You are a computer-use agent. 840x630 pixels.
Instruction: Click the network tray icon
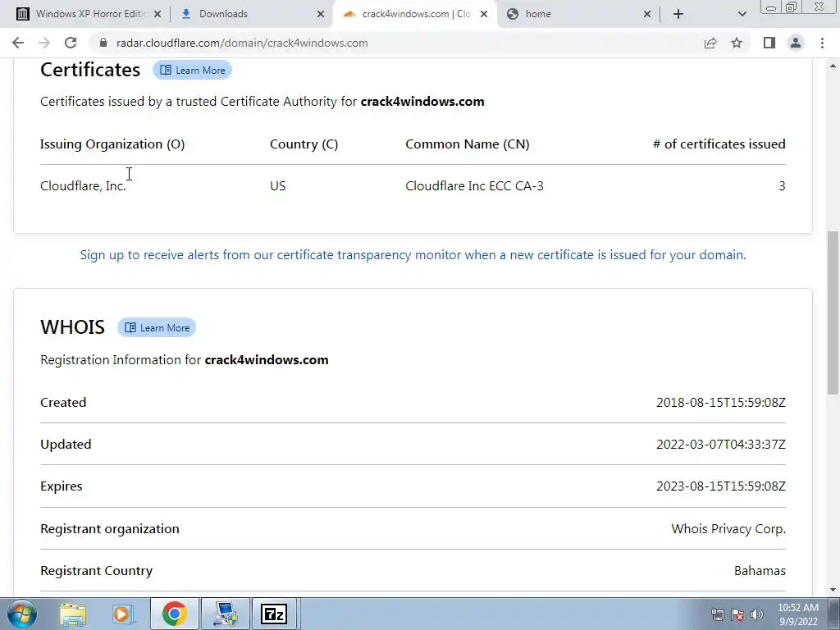click(x=718, y=614)
